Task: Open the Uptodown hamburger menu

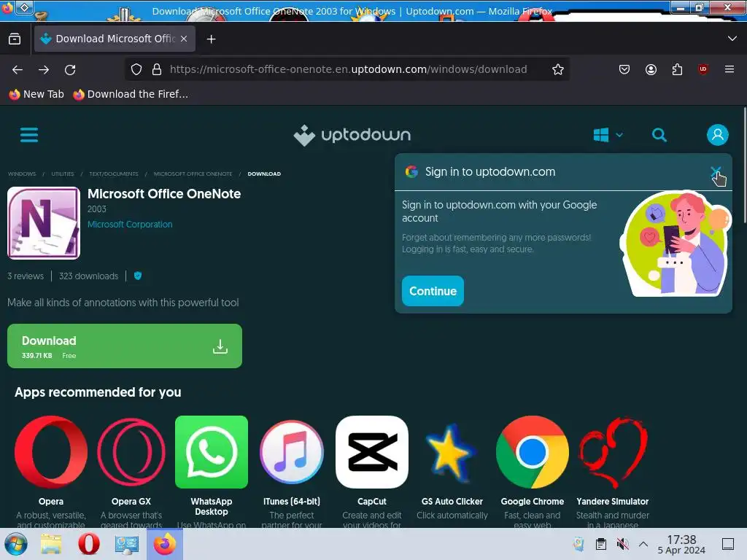Action: pyautogui.click(x=29, y=135)
